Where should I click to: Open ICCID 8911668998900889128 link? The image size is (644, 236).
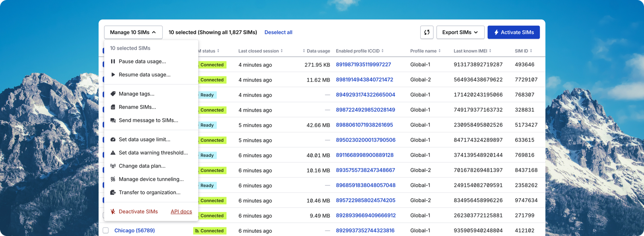pyautogui.click(x=365, y=155)
